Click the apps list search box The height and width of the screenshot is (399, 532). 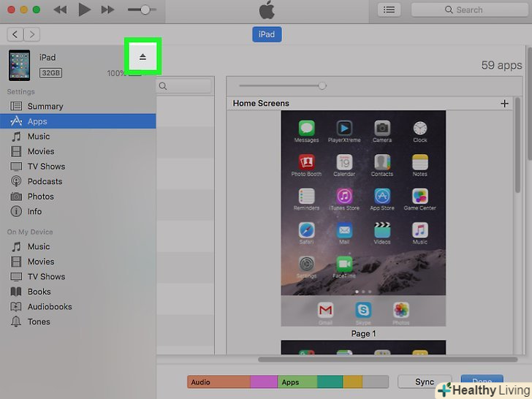coord(185,86)
